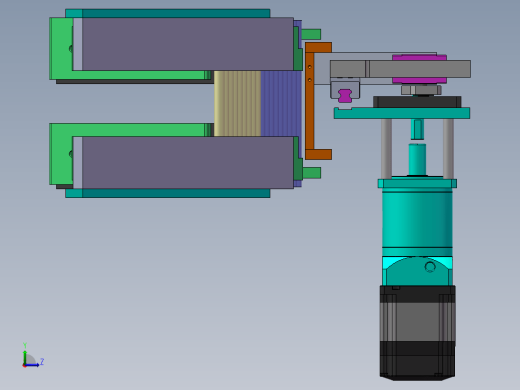
Task: Select the right gray standoff post
Action: click(x=448, y=148)
